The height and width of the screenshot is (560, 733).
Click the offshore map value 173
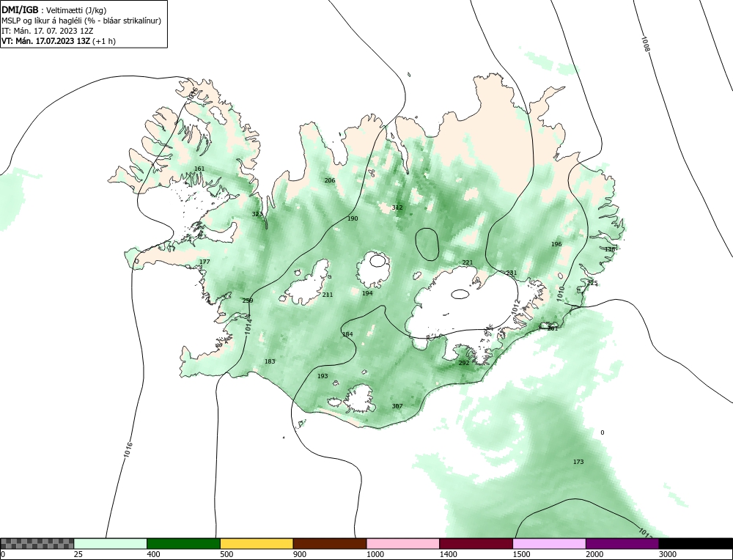[578, 462]
